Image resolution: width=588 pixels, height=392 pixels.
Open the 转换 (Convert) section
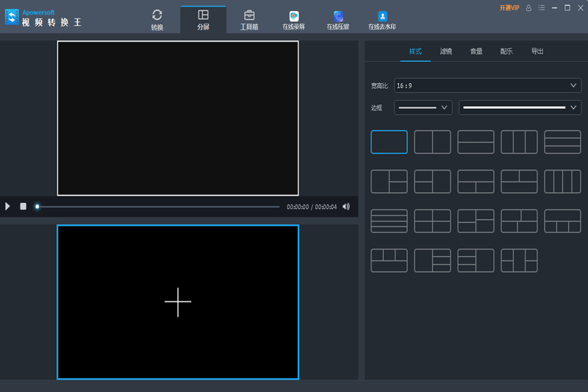[x=157, y=19]
